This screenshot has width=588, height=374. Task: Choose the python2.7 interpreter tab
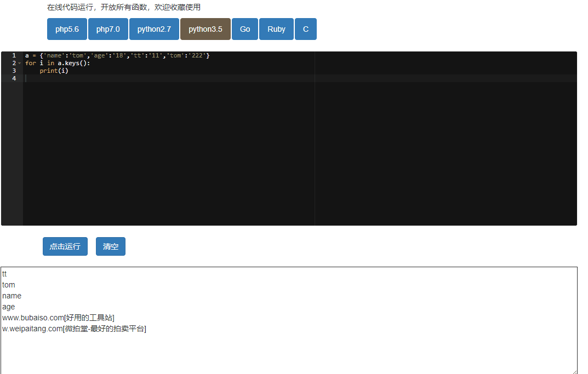[154, 29]
